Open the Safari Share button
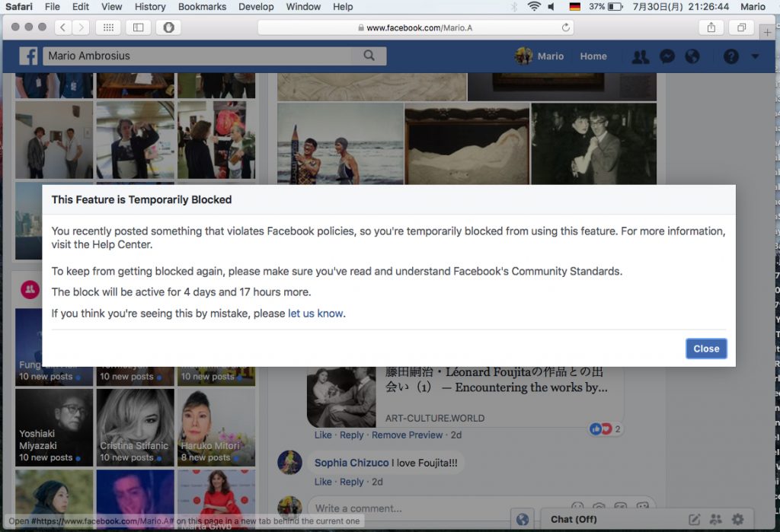Screen dimensions: 780x532 click(711, 27)
